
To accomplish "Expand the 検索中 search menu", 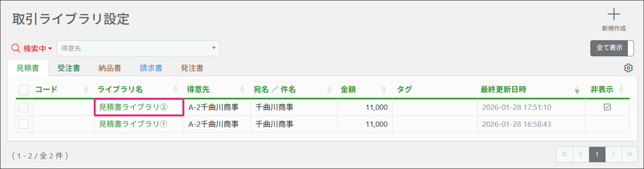I will (x=50, y=49).
